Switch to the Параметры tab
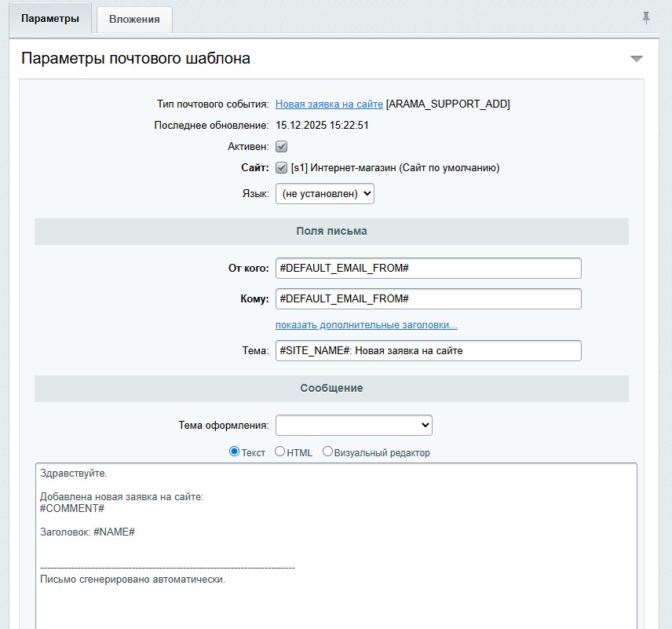The image size is (672, 629). (x=50, y=18)
